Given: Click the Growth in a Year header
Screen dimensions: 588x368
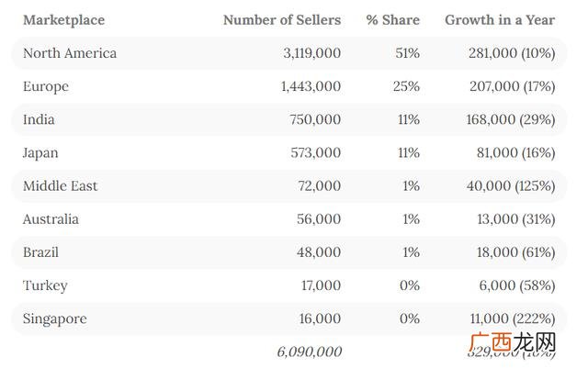Looking at the screenshot, I should (x=500, y=20).
